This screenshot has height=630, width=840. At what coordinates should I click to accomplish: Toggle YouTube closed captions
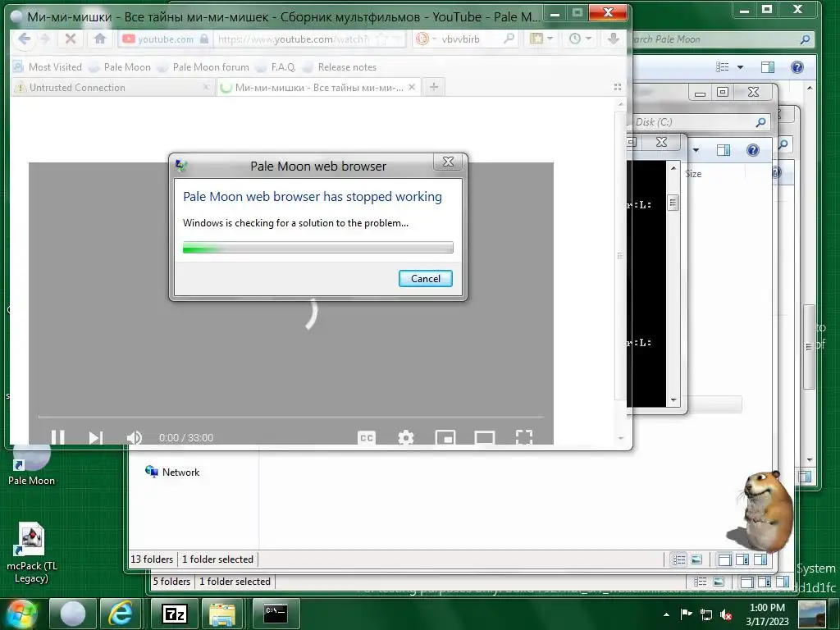pos(367,438)
